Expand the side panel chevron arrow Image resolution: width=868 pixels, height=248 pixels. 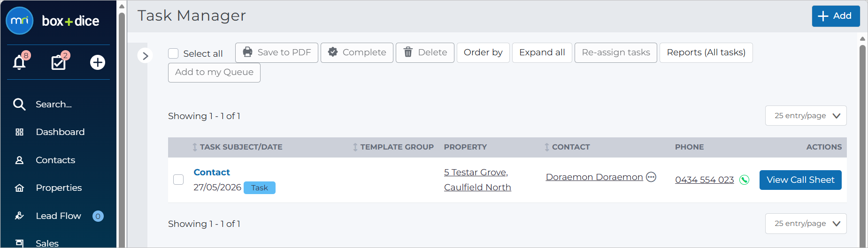click(145, 56)
